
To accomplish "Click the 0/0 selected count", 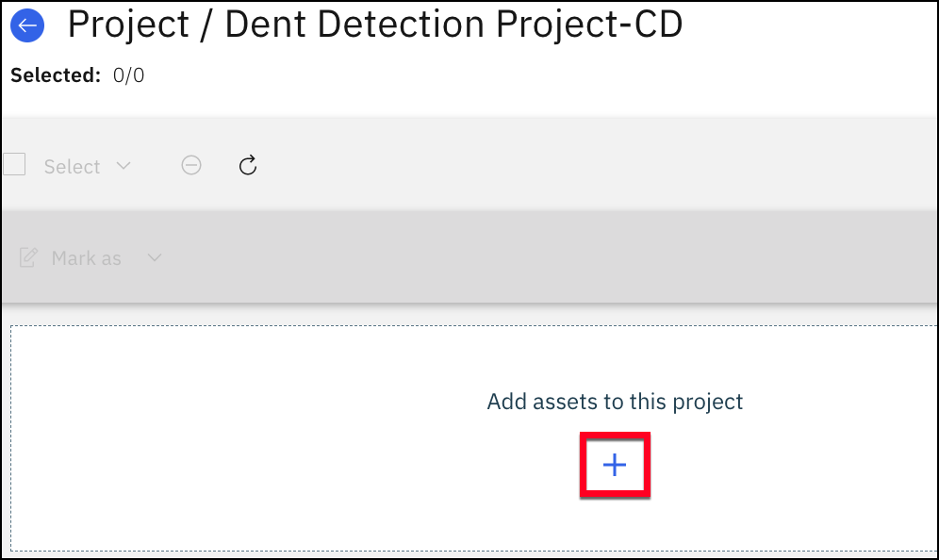I will pos(129,75).
